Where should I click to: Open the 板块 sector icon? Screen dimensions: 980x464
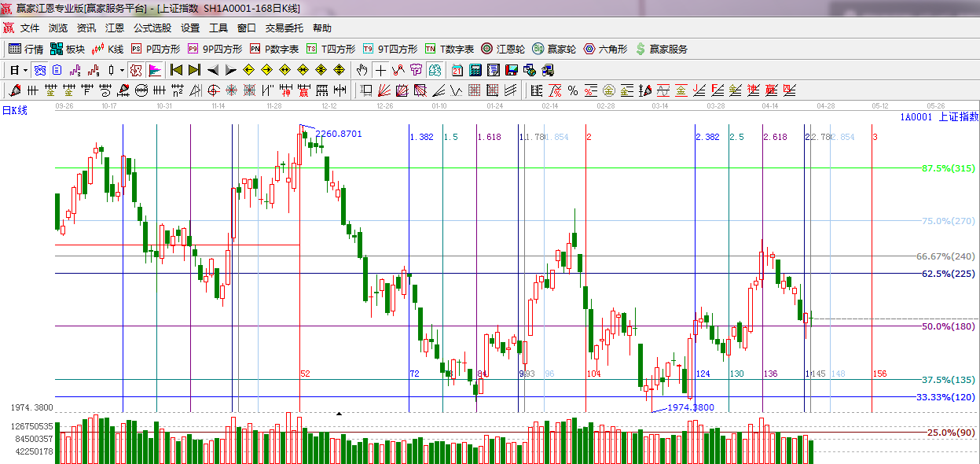[x=68, y=49]
